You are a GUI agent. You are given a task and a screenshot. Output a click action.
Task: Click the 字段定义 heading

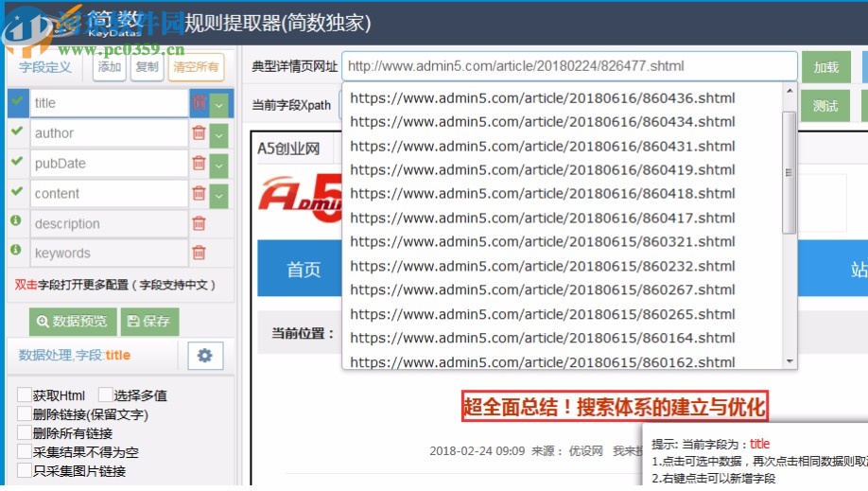coord(45,67)
